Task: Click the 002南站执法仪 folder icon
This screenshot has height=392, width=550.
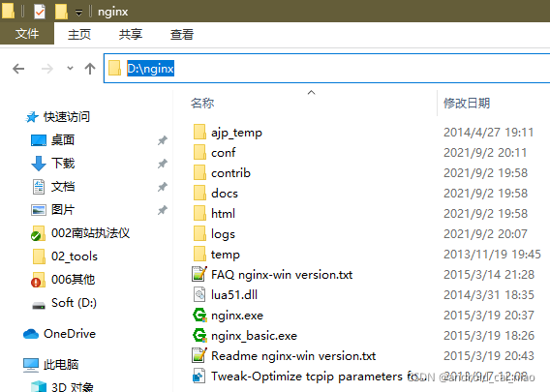Action: tap(38, 233)
